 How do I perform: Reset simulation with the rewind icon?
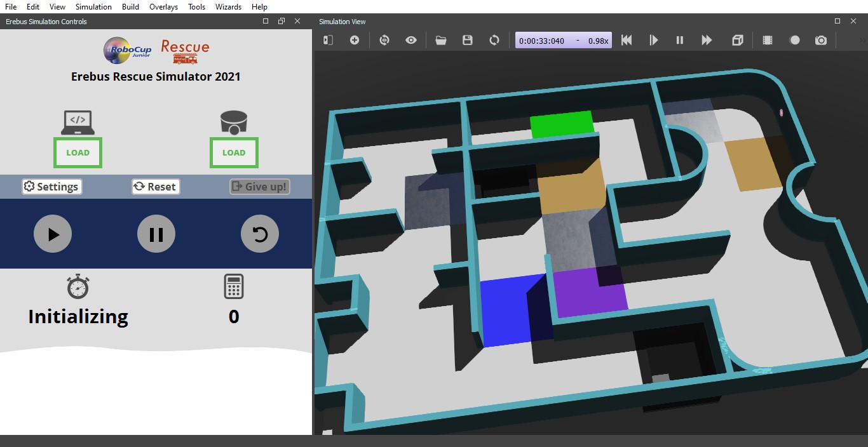coord(627,40)
